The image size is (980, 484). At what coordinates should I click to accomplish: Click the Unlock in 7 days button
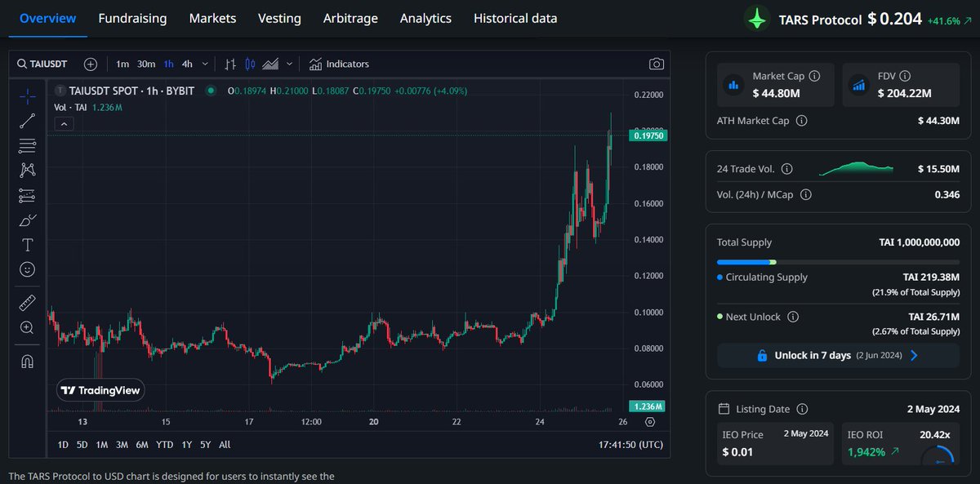(x=836, y=355)
